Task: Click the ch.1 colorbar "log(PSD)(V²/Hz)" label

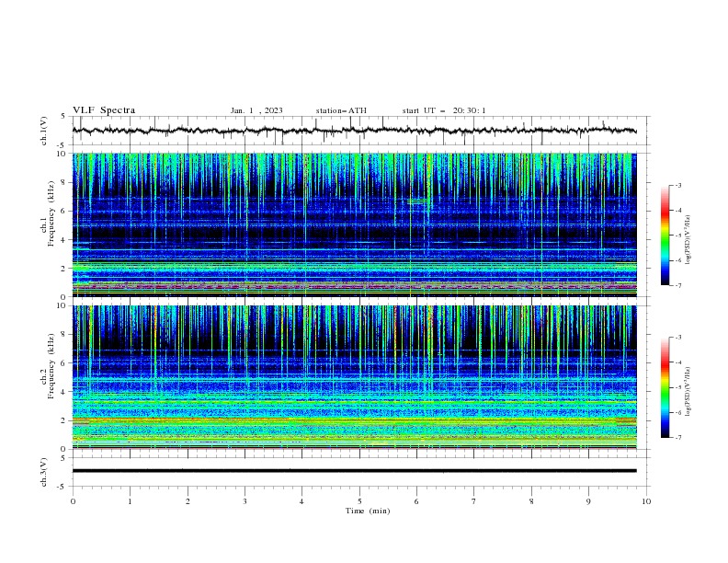Action: pos(688,240)
